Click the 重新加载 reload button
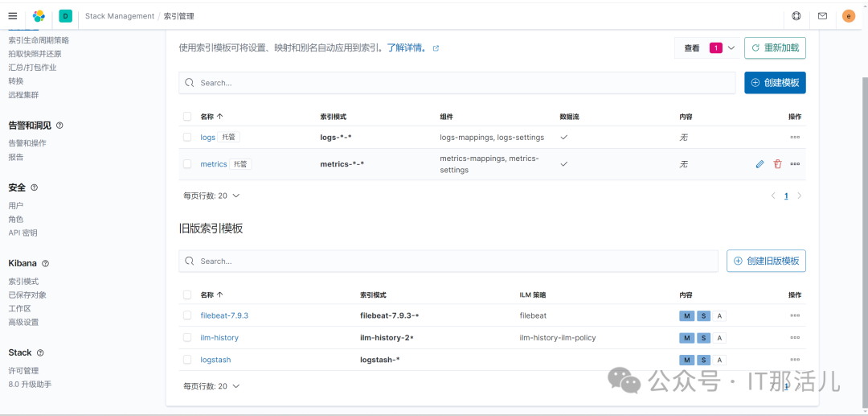This screenshot has width=868, height=416. pyautogui.click(x=775, y=48)
